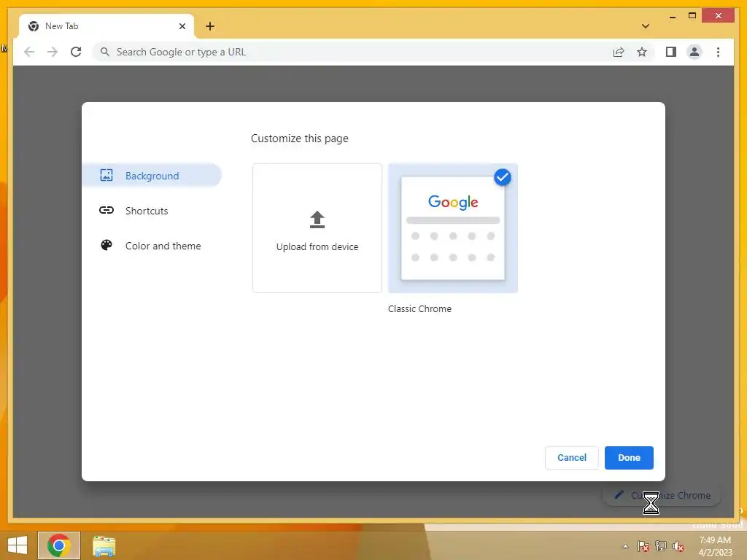Click the muted volume tray icon
This screenshot has width=747, height=560.
click(x=678, y=546)
